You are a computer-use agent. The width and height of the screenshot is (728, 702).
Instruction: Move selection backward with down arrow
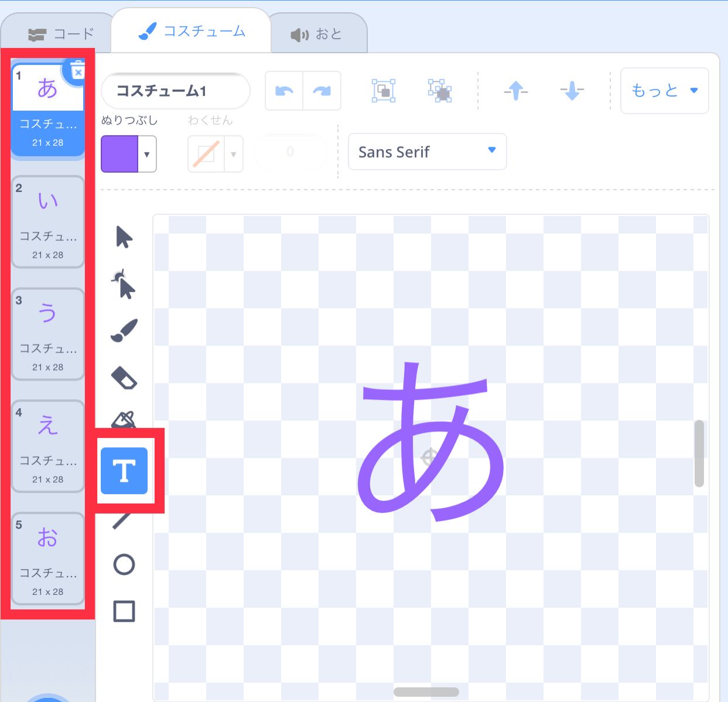point(572,91)
